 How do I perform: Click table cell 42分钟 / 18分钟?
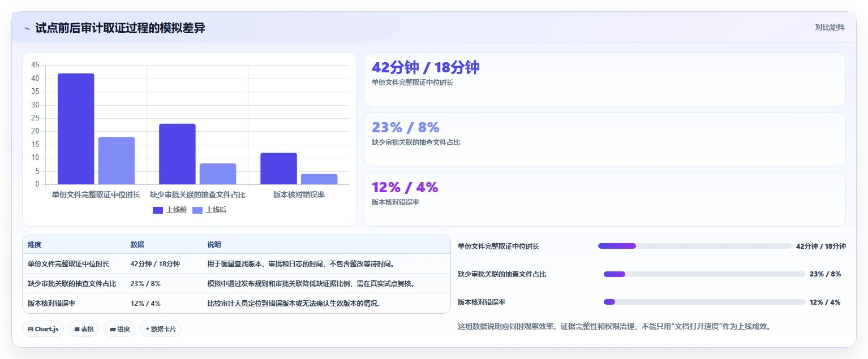155,264
